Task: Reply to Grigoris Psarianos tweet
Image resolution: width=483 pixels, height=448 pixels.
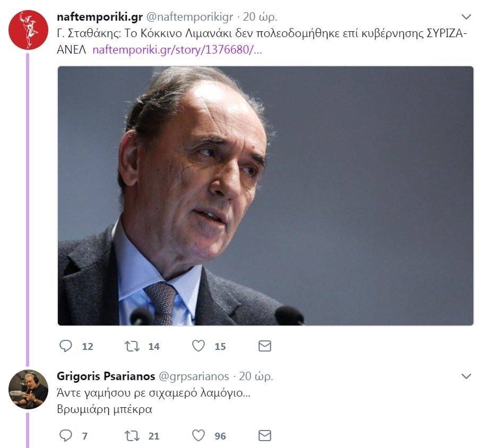Action: [x=66, y=435]
